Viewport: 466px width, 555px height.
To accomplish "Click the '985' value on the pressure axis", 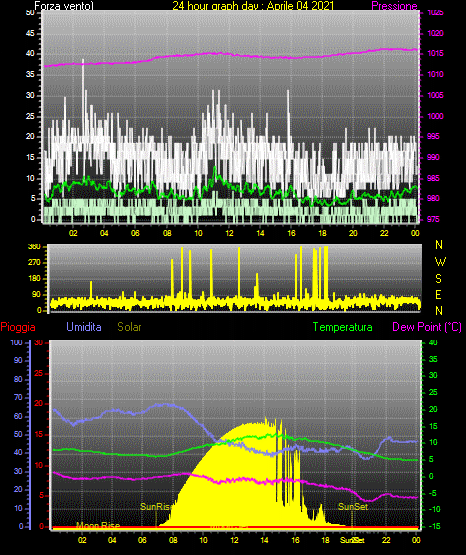I will coord(433,178).
